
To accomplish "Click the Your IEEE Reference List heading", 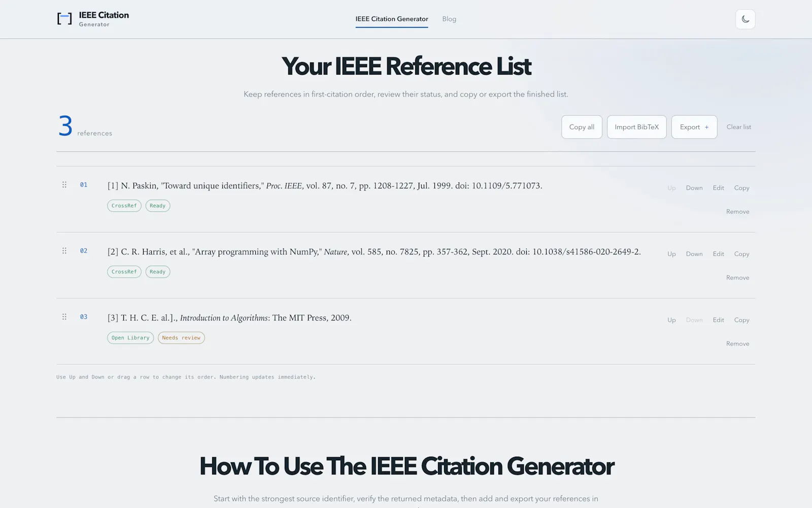I will click(x=406, y=67).
